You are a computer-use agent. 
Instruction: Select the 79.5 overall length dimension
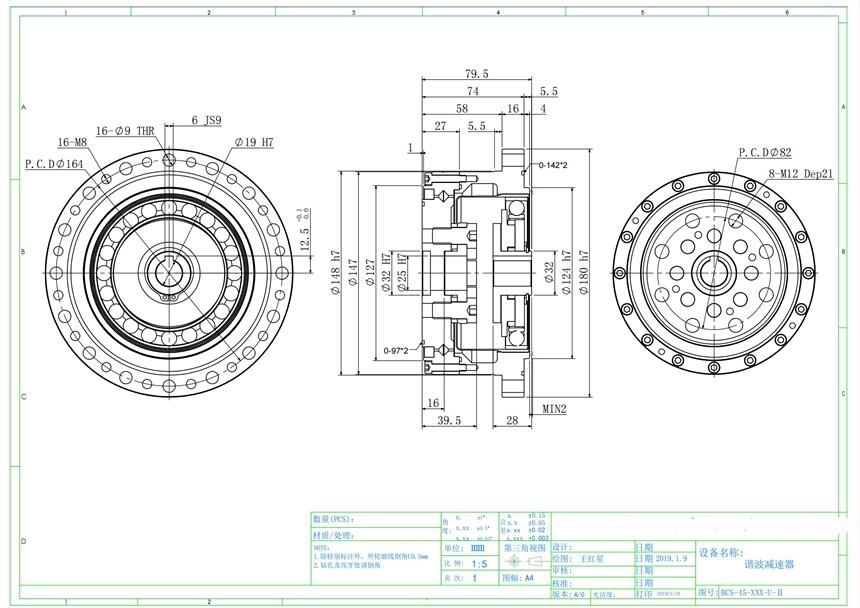(476, 74)
